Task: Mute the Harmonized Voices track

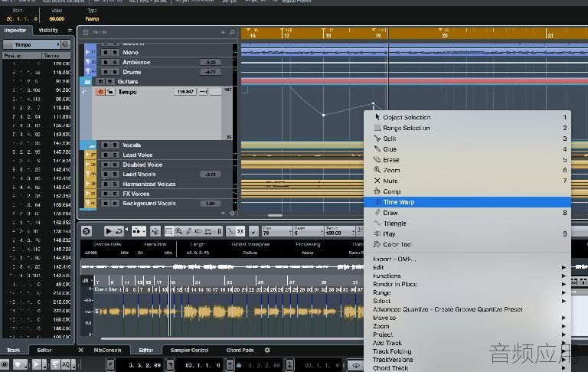Action: [106, 184]
